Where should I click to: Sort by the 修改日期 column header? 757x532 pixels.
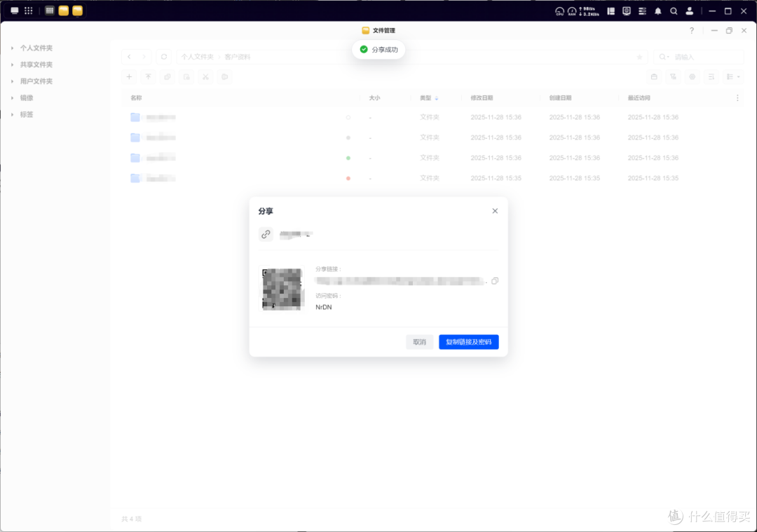[482, 98]
